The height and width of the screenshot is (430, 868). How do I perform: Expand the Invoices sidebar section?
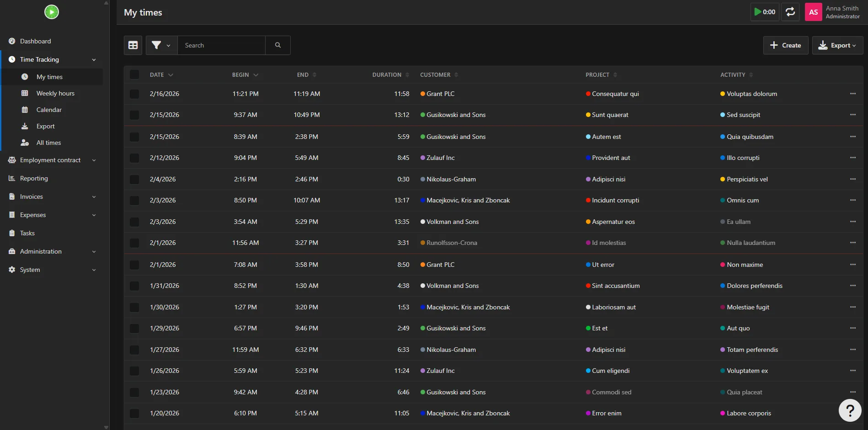52,196
